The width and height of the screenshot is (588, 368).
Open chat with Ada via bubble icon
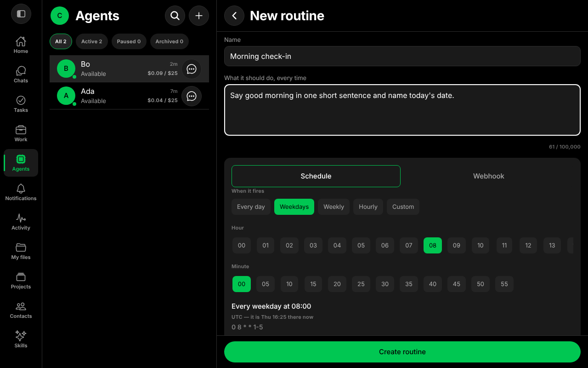(192, 96)
